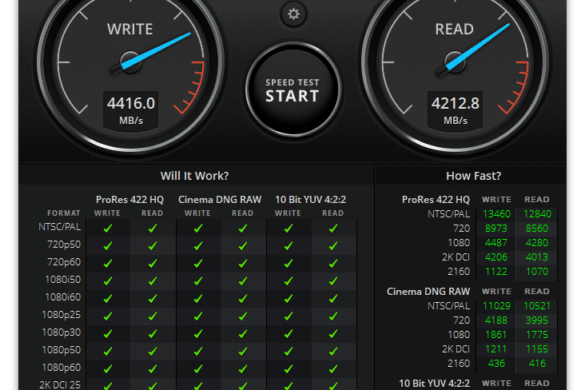Image resolution: width=585 pixels, height=390 pixels.
Task: Click the 1080p50 format row label
Action: pyautogui.click(x=61, y=350)
